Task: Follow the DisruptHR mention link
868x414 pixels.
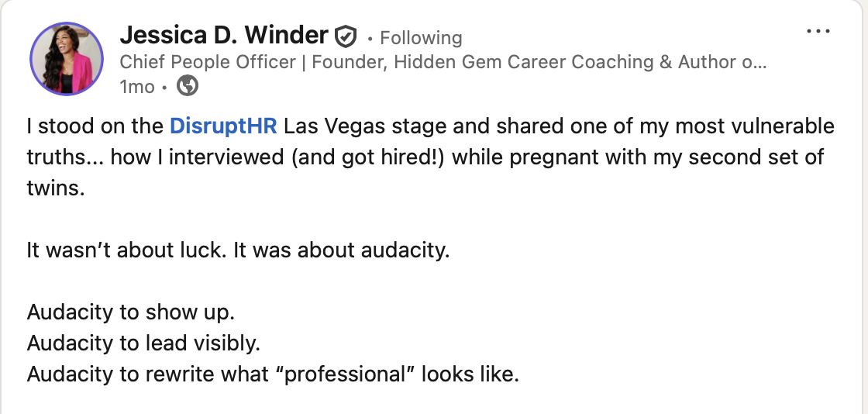Action: coord(223,126)
